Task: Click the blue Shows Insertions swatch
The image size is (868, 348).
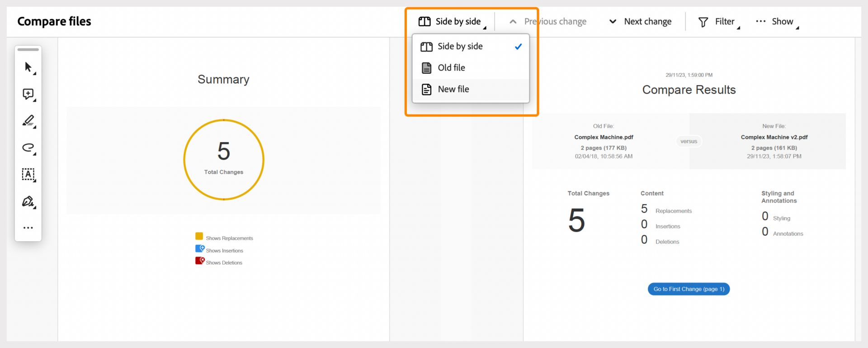Action: pos(199,248)
